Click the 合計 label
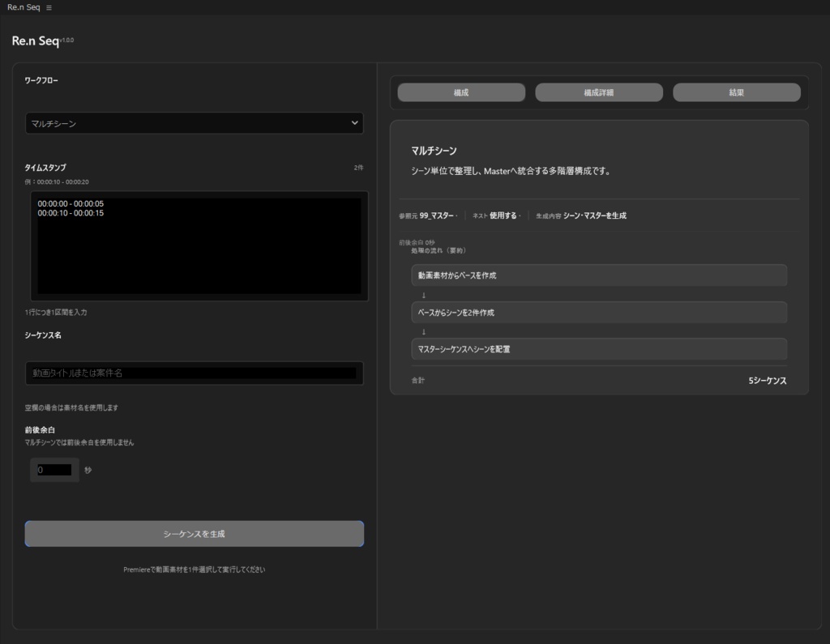Viewport: 830px width, 644px height. coord(417,380)
